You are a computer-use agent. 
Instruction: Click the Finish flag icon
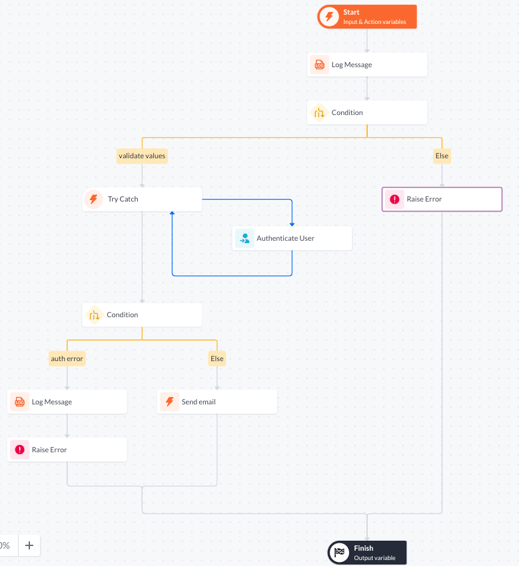339,552
